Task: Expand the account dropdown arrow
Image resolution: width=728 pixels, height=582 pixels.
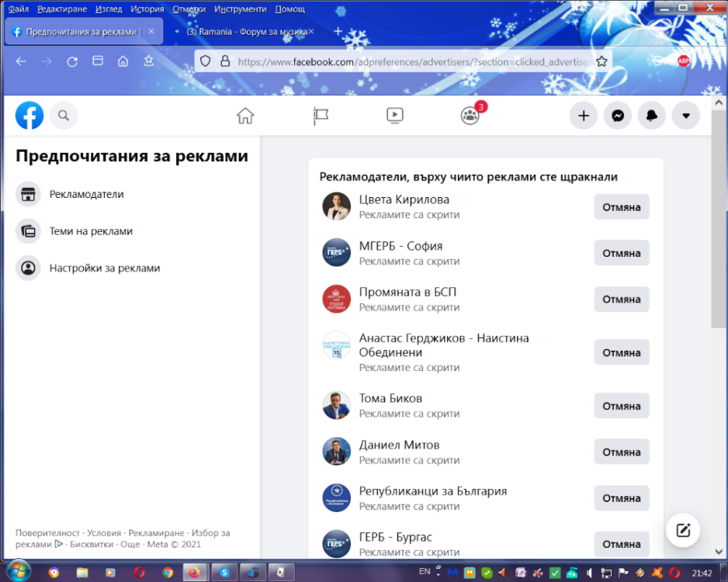Action: pyautogui.click(x=686, y=115)
